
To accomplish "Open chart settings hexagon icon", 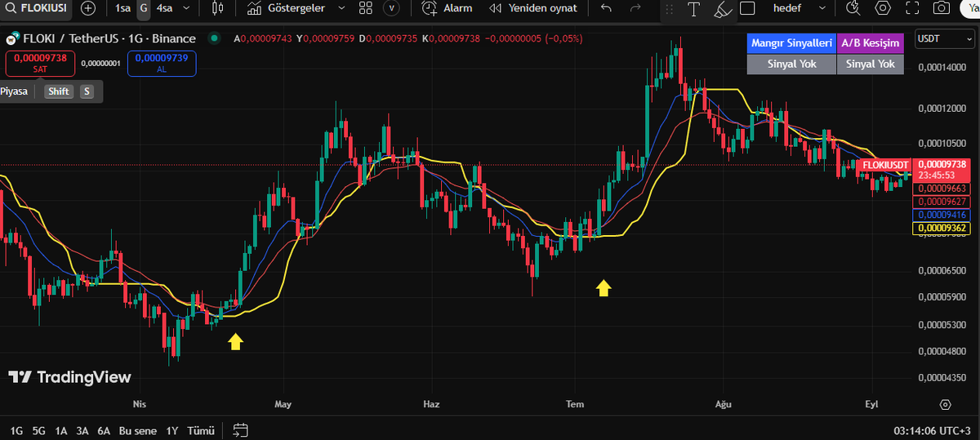I will [883, 8].
